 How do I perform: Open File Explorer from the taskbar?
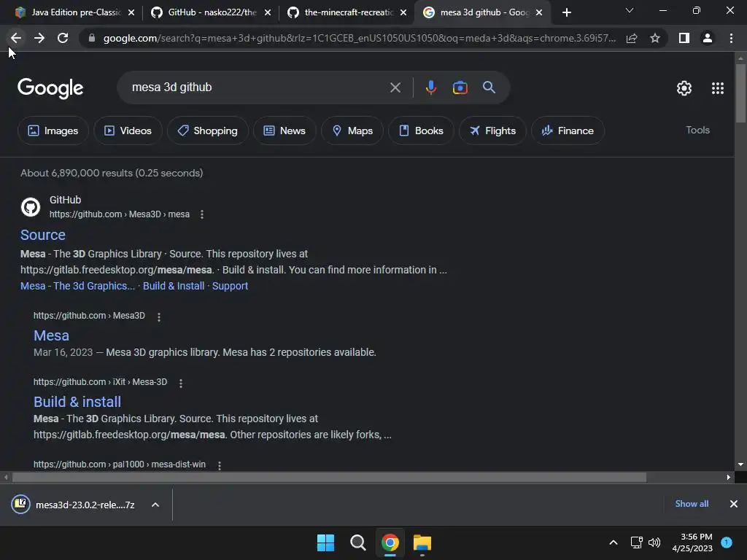click(x=422, y=542)
